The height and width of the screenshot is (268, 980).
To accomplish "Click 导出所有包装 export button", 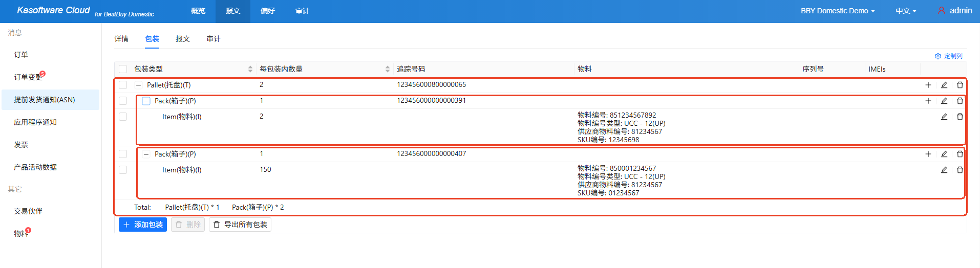I will (240, 225).
